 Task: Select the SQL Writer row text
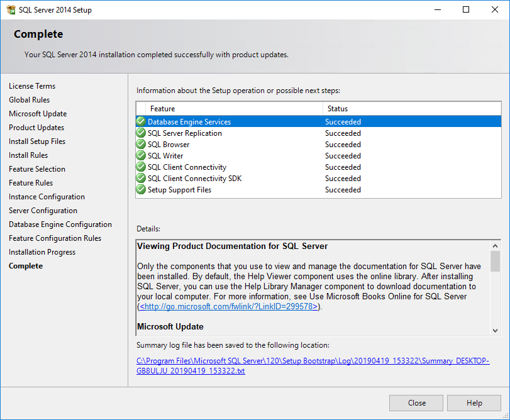click(x=165, y=156)
